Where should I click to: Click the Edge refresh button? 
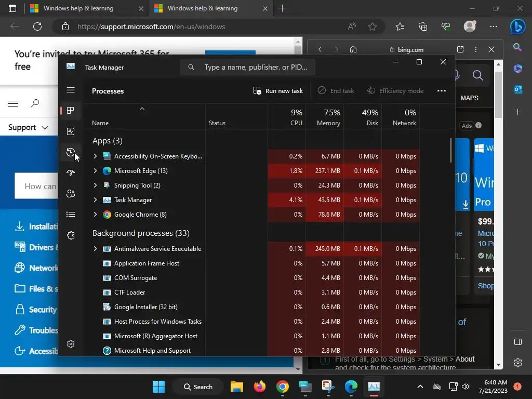pos(37,26)
